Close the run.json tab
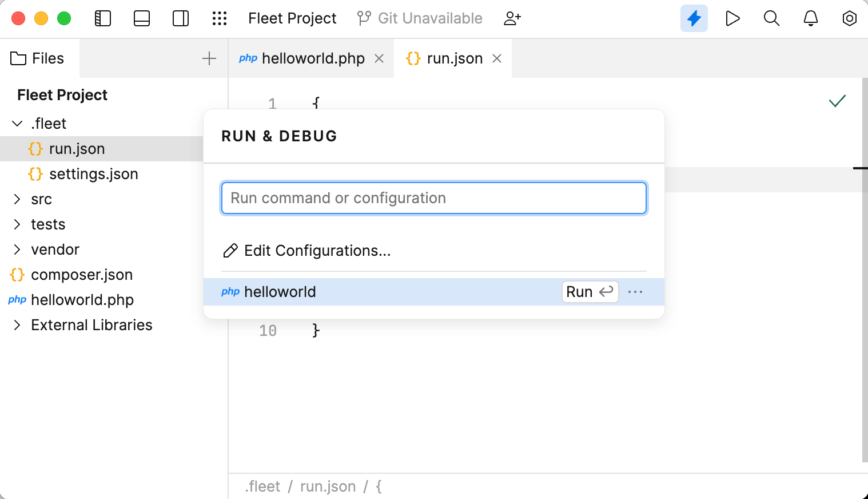This screenshot has height=499, width=868. (x=497, y=58)
